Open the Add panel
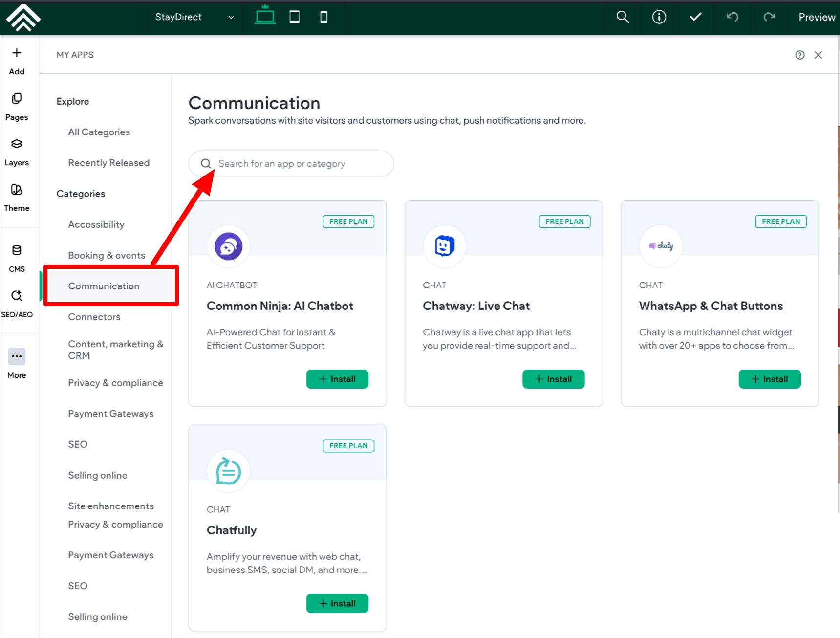This screenshot has width=840, height=638. (17, 62)
